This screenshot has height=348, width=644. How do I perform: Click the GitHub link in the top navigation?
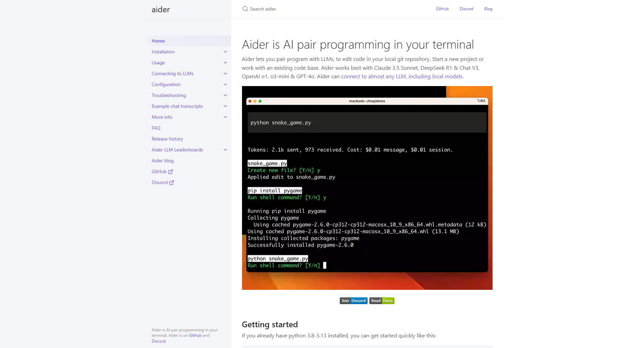442,9
